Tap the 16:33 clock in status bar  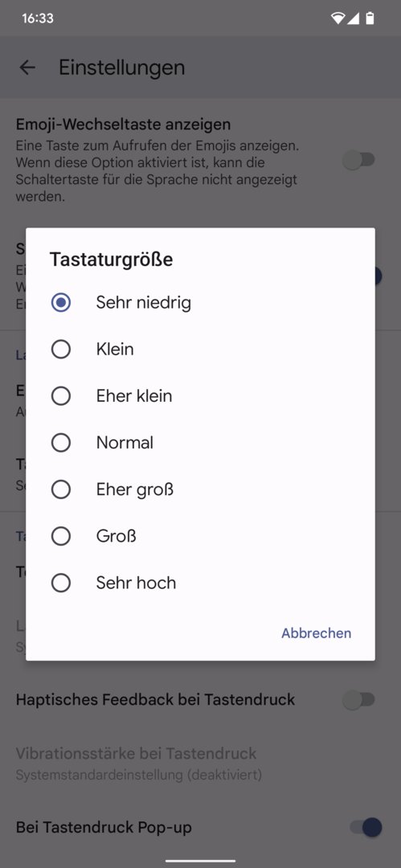pos(38,18)
